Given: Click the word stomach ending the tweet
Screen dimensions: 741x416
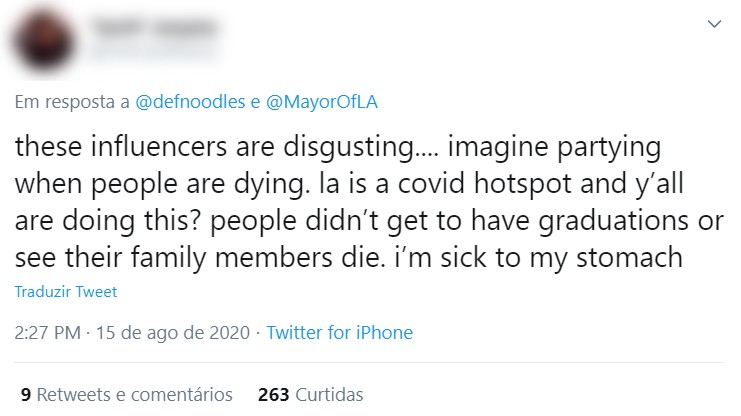Looking at the screenshot, I should pos(629,258).
